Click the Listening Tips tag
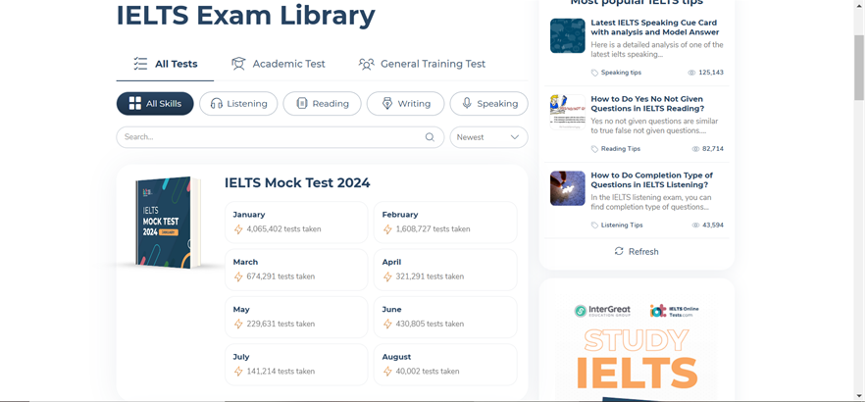The height and width of the screenshot is (402, 868). coord(622,226)
